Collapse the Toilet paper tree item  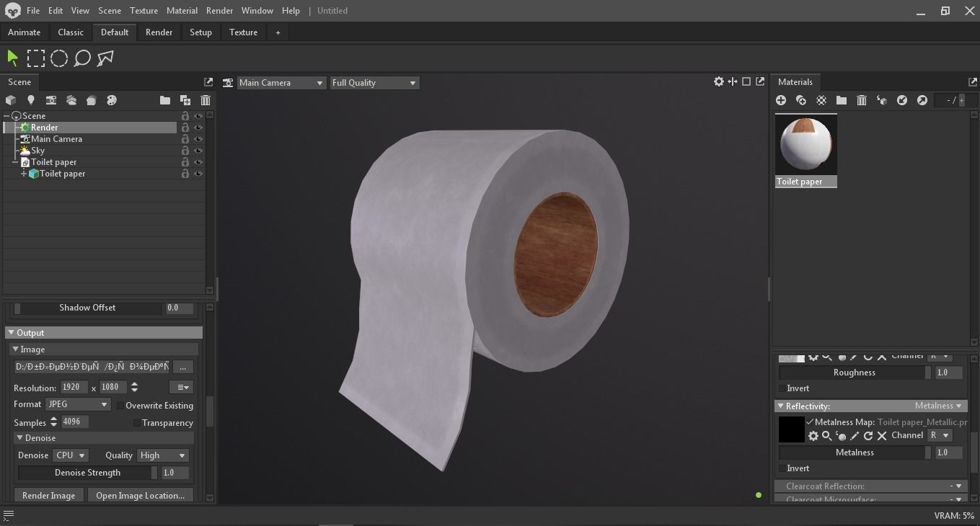(x=14, y=161)
